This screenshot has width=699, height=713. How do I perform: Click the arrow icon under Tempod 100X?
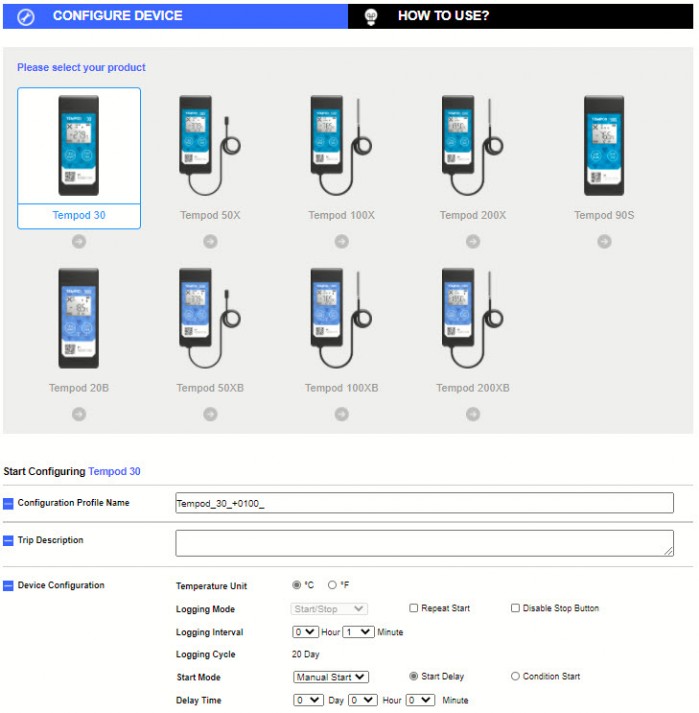tap(342, 241)
